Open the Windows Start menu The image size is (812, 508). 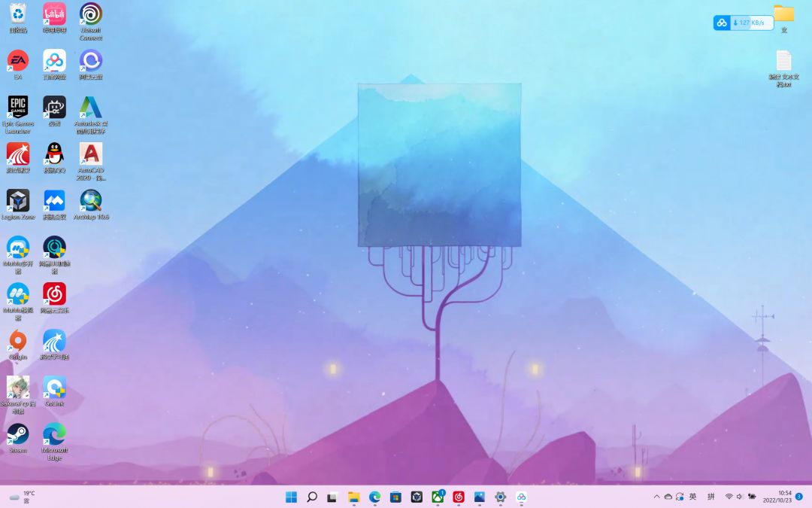(291, 497)
